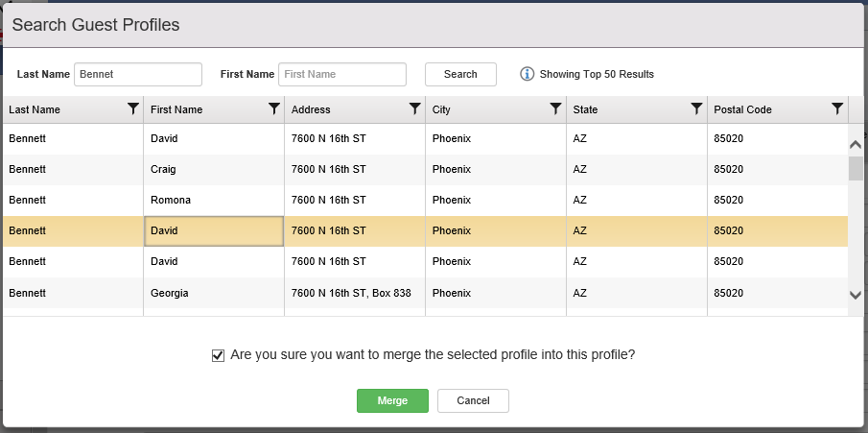Click the info icon beside Showing Top 50 Results

click(527, 74)
